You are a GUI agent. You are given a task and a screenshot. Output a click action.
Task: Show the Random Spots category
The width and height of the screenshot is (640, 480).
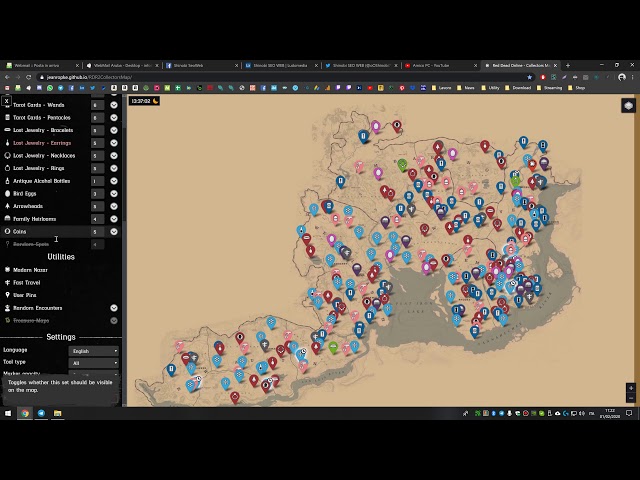click(30, 244)
